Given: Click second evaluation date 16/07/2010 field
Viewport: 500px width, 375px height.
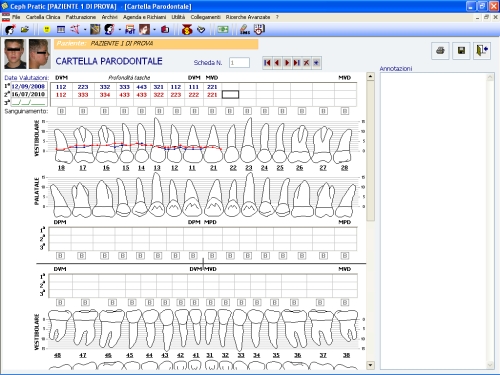Looking at the screenshot, I should tap(29, 94).
